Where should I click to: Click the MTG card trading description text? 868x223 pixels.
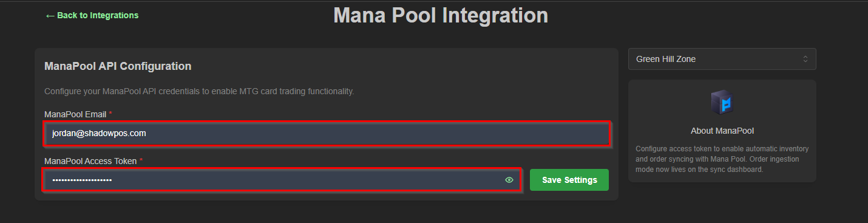(x=199, y=91)
